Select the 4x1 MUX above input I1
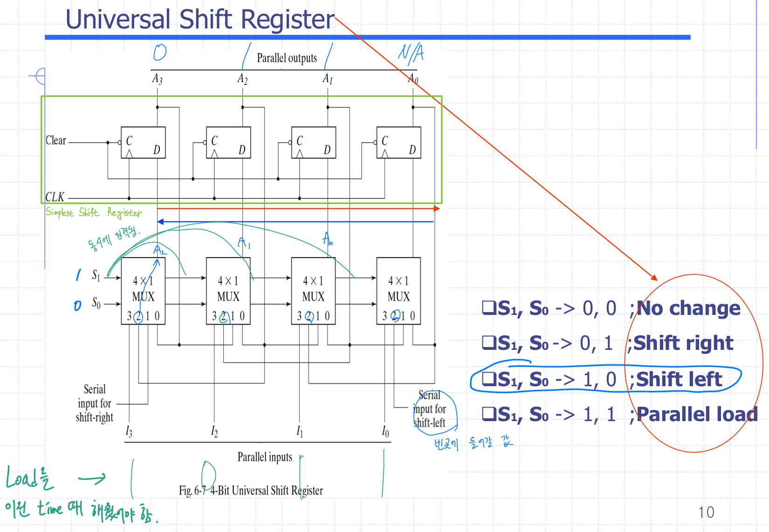The image size is (769, 532). pos(313,291)
